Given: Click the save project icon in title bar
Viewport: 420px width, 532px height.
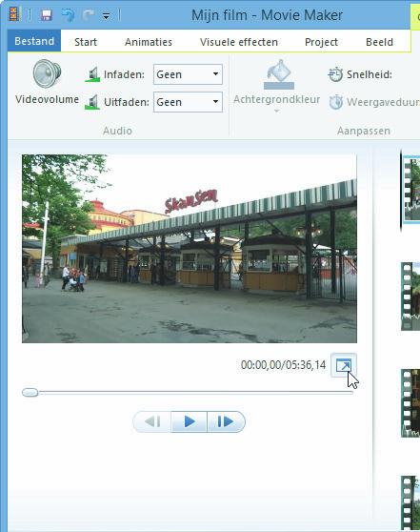Looking at the screenshot, I should point(46,15).
